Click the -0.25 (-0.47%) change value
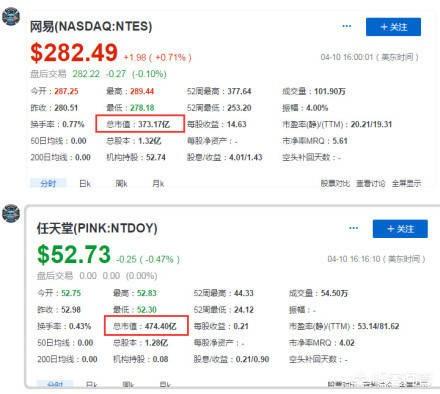 click(148, 259)
